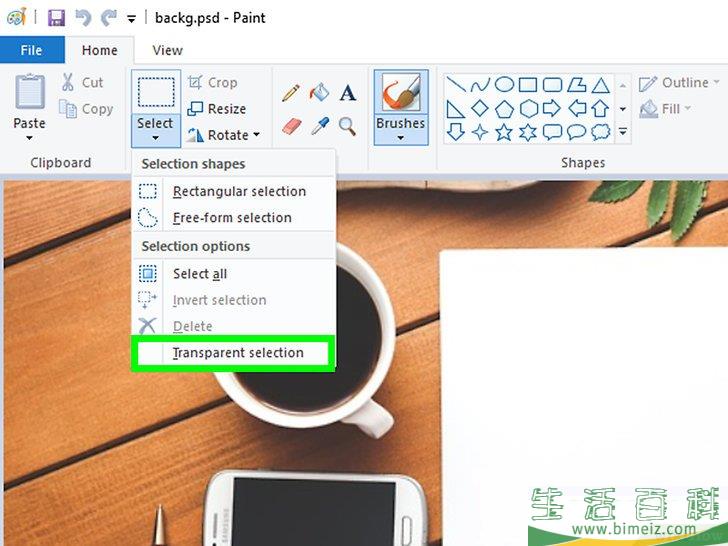Viewport: 728px width, 546px height.
Task: Click Delete in the Select menu
Action: coord(234,326)
